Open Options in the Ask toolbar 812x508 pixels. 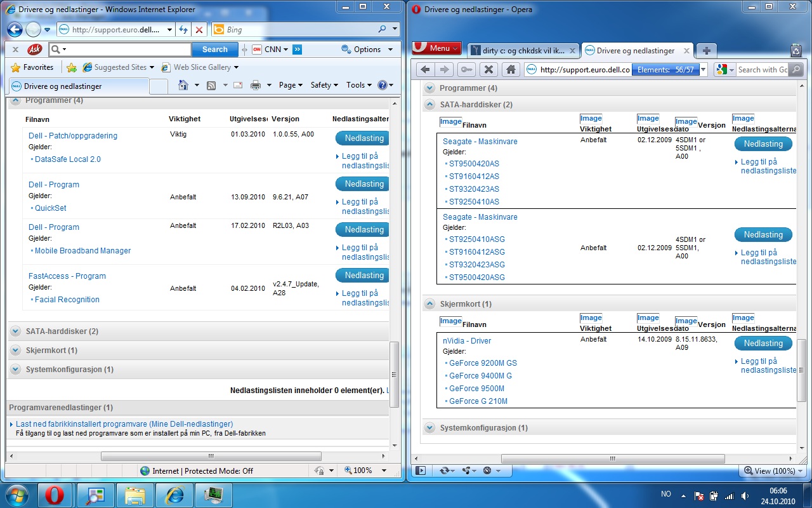tap(367, 50)
